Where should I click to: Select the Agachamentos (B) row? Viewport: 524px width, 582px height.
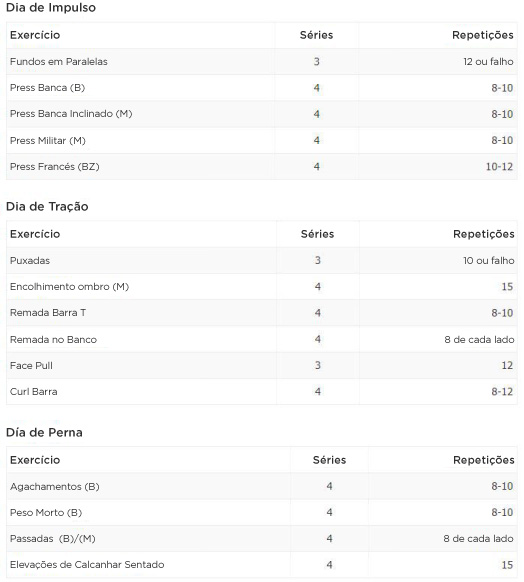(262, 486)
